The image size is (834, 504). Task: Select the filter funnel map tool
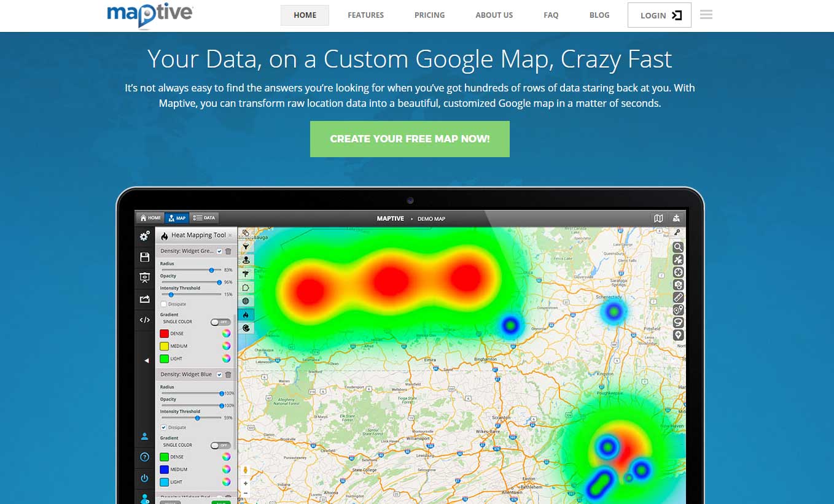[x=246, y=246]
